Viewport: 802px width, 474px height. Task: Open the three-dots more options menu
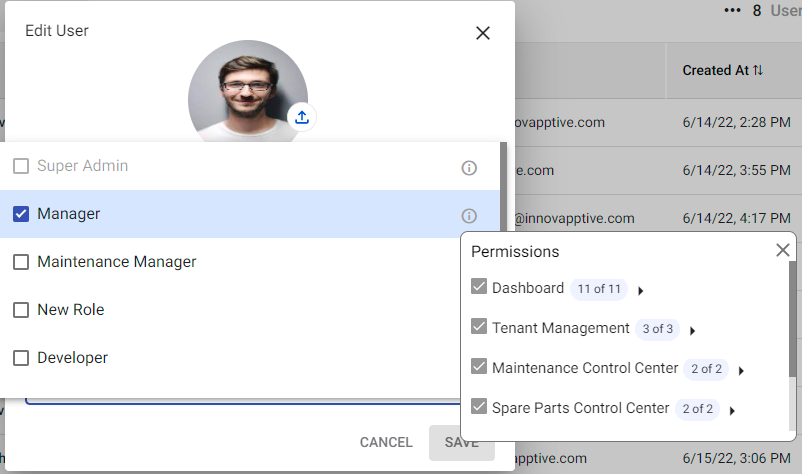(x=732, y=10)
